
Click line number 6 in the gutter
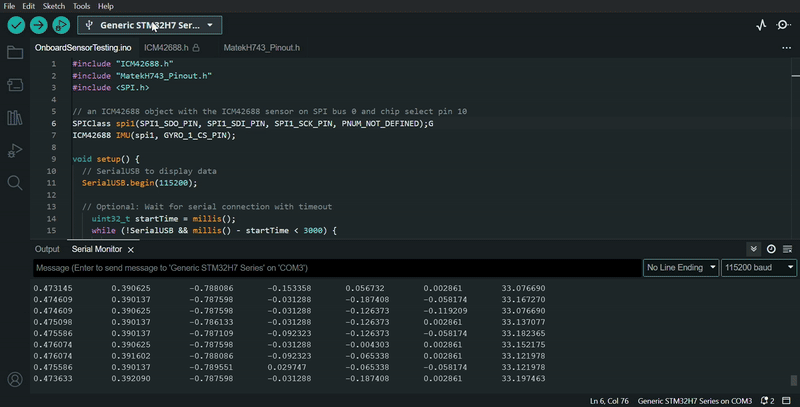coord(54,123)
